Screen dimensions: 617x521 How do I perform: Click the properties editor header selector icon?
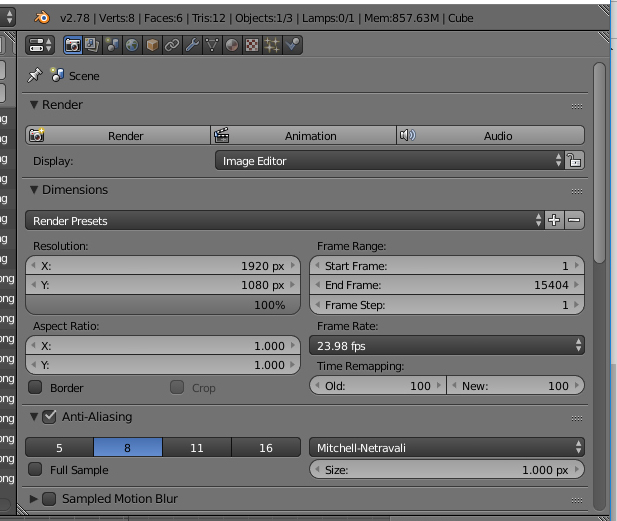[40, 45]
